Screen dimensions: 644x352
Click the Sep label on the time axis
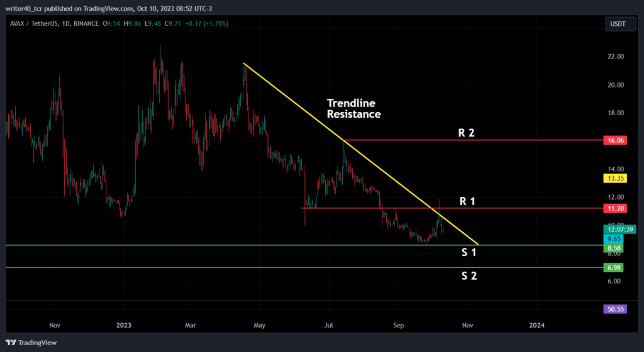tap(398, 326)
